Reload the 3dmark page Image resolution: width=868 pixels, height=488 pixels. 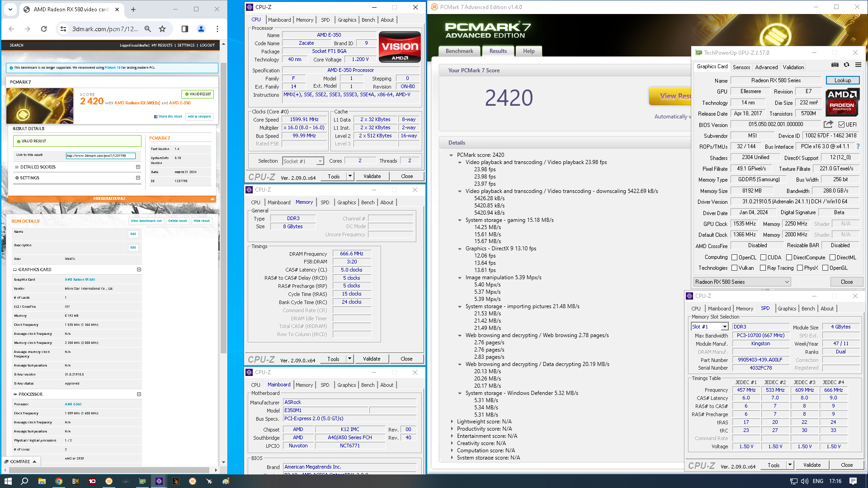coord(44,29)
